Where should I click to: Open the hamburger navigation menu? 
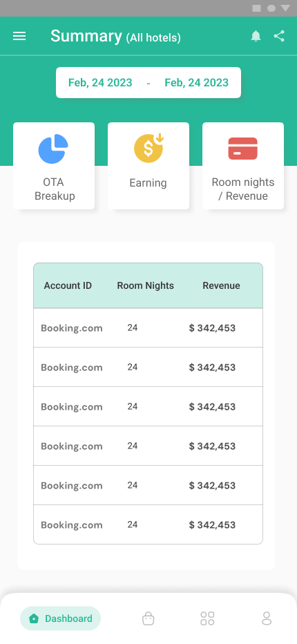click(19, 36)
